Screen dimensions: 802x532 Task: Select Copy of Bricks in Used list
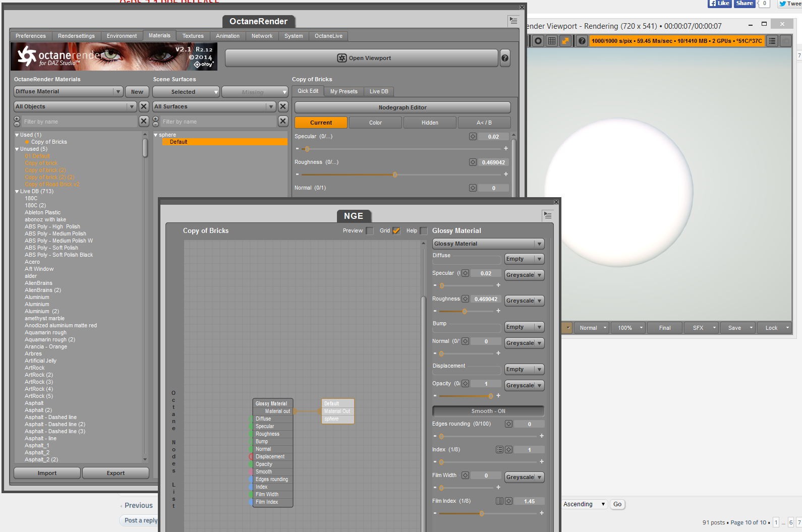click(x=49, y=142)
